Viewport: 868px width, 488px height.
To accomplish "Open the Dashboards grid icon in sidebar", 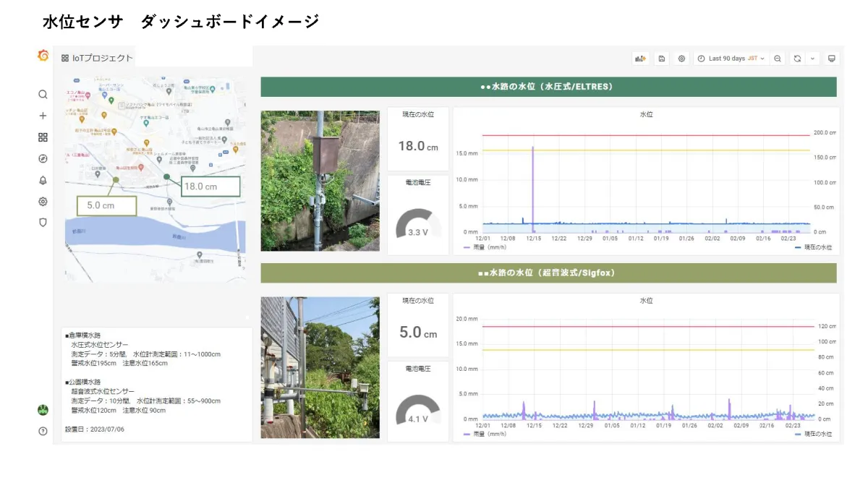I will click(43, 137).
